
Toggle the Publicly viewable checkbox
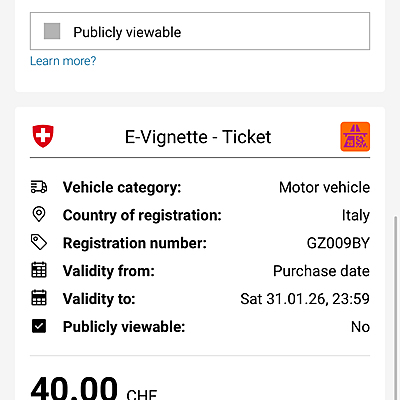(52, 31)
